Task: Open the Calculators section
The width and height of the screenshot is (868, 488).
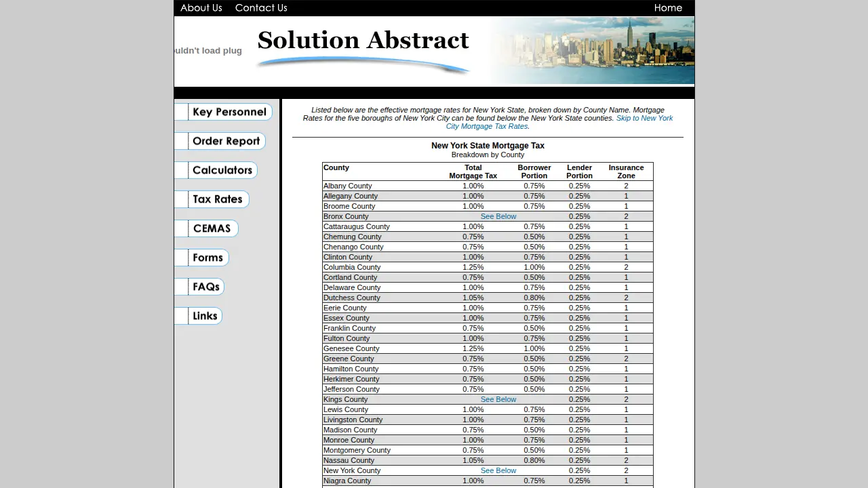Action: (x=216, y=170)
